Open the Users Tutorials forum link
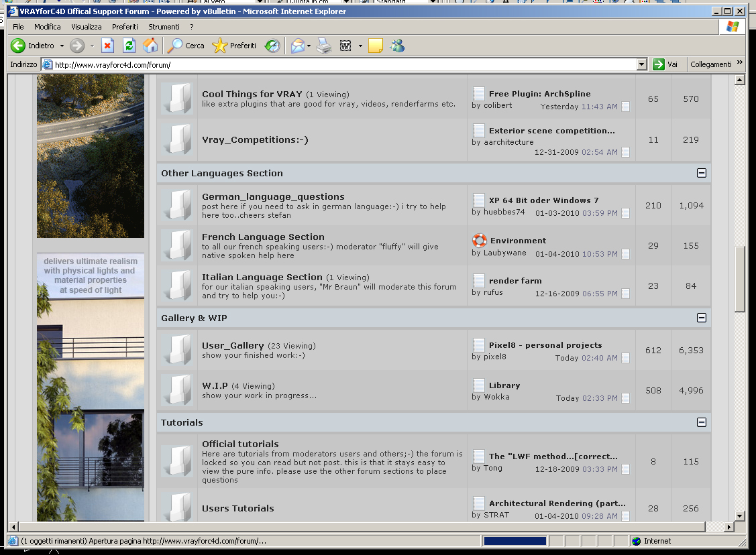756x555 pixels. [x=237, y=508]
